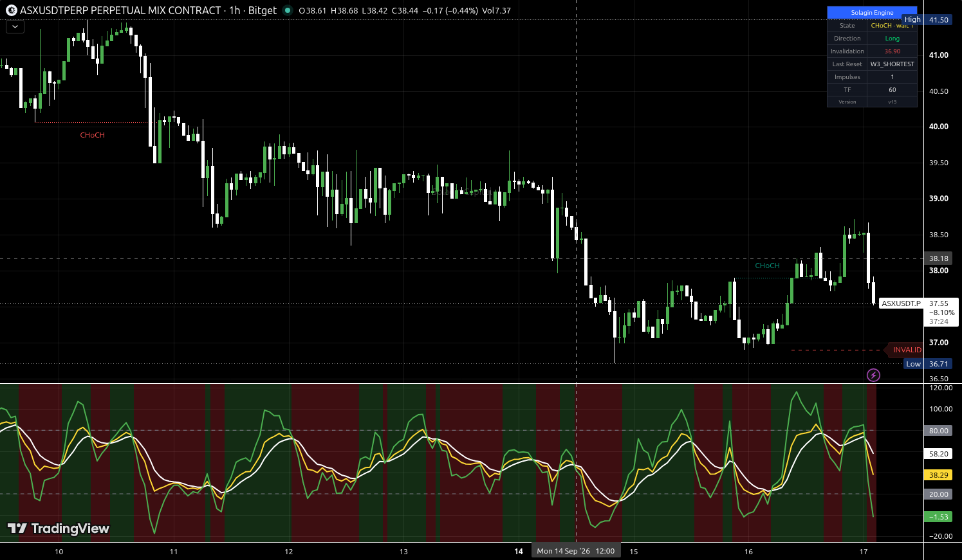The height and width of the screenshot is (560, 962).
Task: Click the Bitget exchange label
Action: pyautogui.click(x=263, y=10)
